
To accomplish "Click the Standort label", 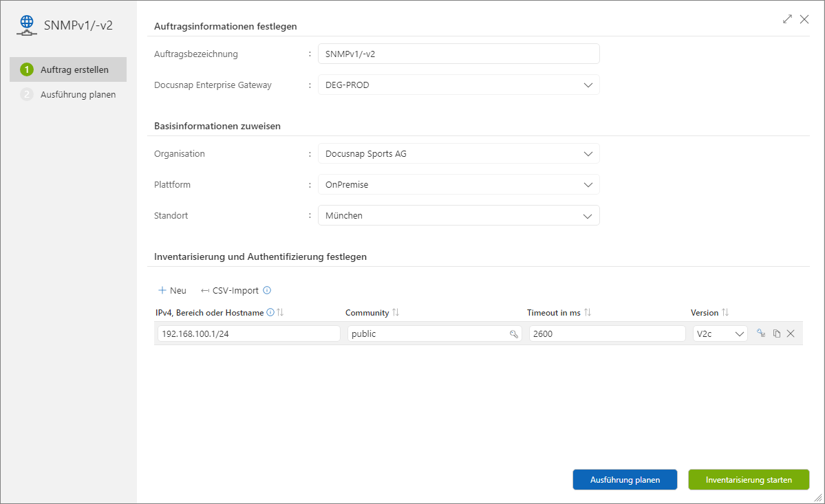I will pos(171,215).
